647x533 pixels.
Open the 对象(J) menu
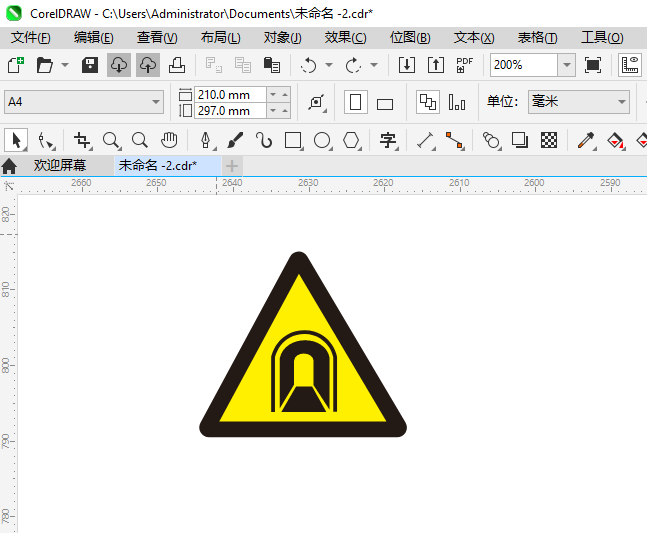pyautogui.click(x=283, y=38)
